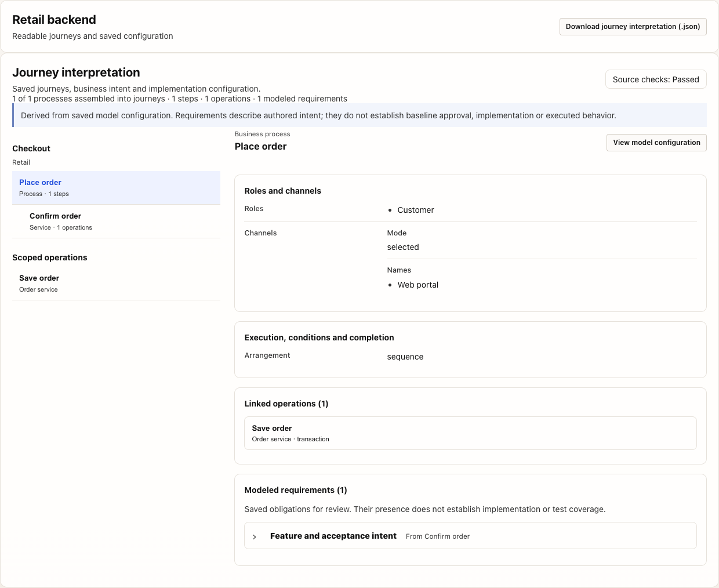The height and width of the screenshot is (588, 719).
Task: Click the Checkout journey heading
Action: (31, 148)
